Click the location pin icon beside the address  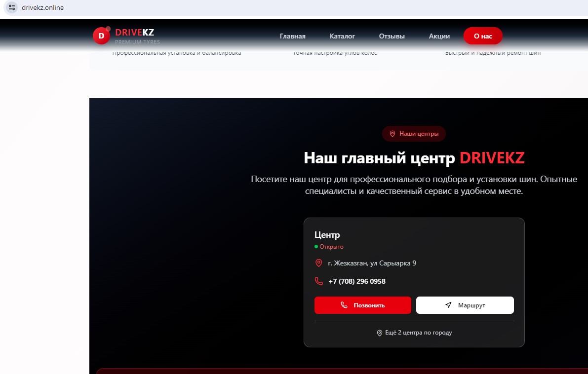pos(318,263)
